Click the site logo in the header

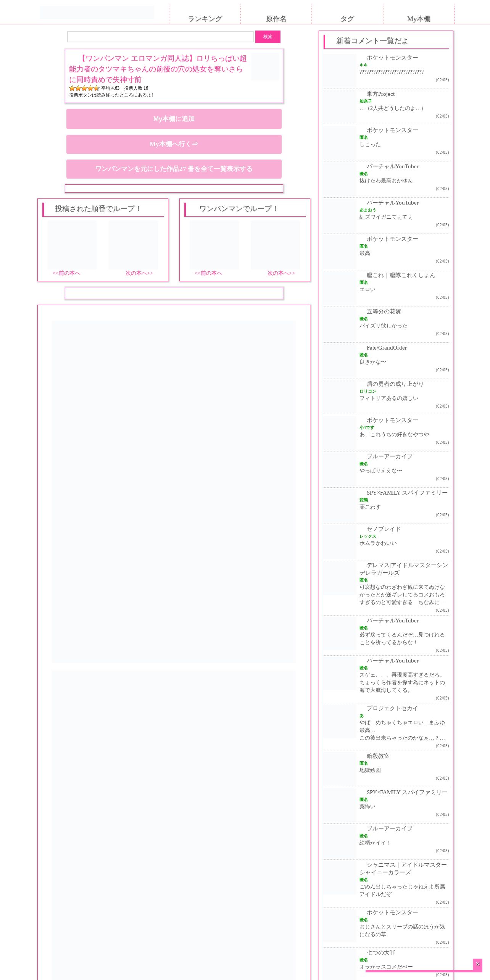click(x=97, y=12)
